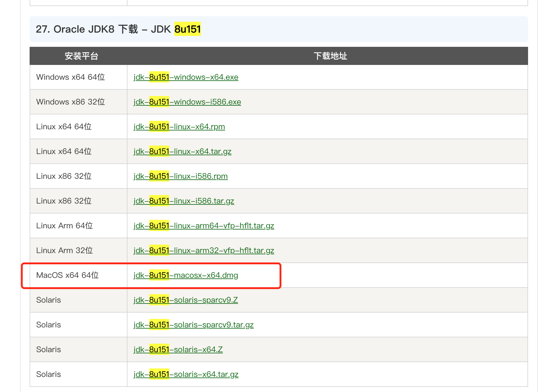The height and width of the screenshot is (392, 548).
Task: Open the jdk-8u151-linux-x64.tar.gz link
Action: [x=182, y=152]
